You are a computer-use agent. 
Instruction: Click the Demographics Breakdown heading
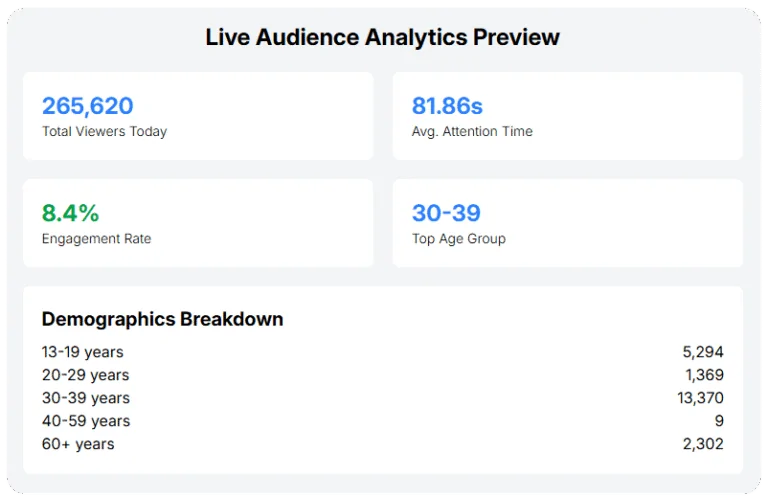click(162, 320)
